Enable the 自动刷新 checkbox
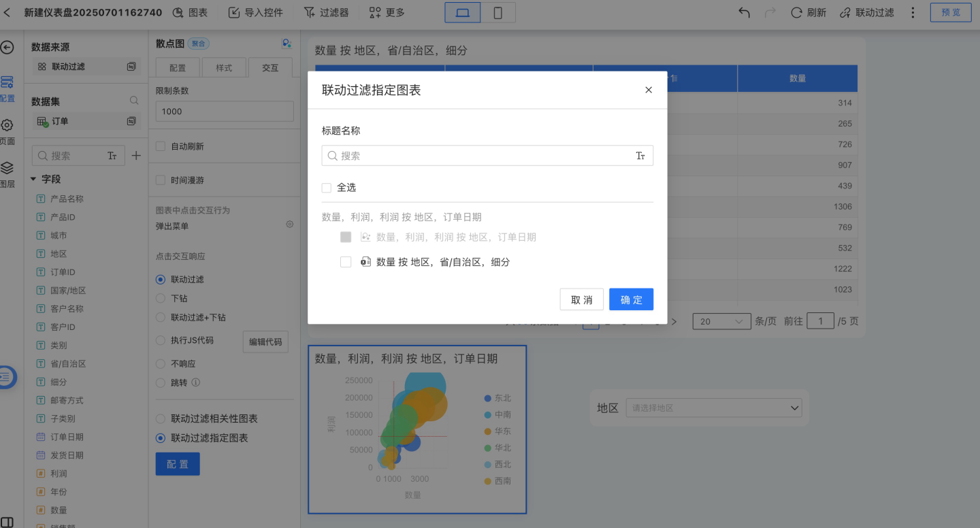980x528 pixels. click(x=161, y=146)
